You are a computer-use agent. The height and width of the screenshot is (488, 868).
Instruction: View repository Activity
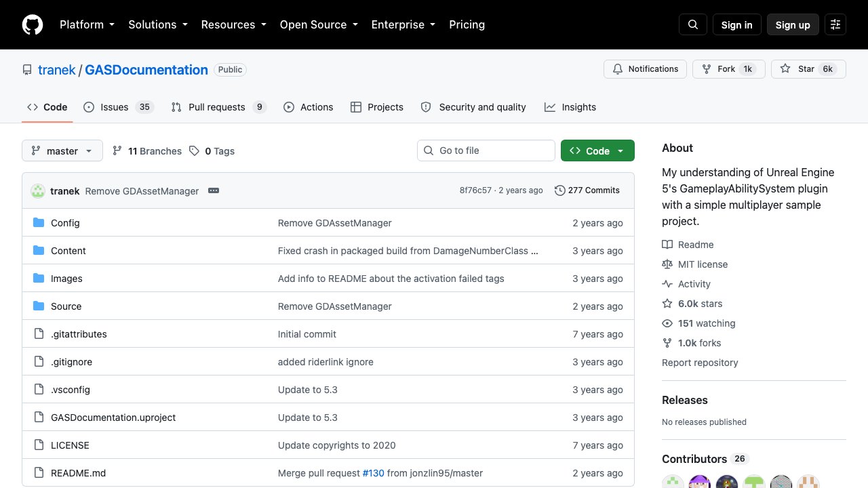click(x=686, y=284)
